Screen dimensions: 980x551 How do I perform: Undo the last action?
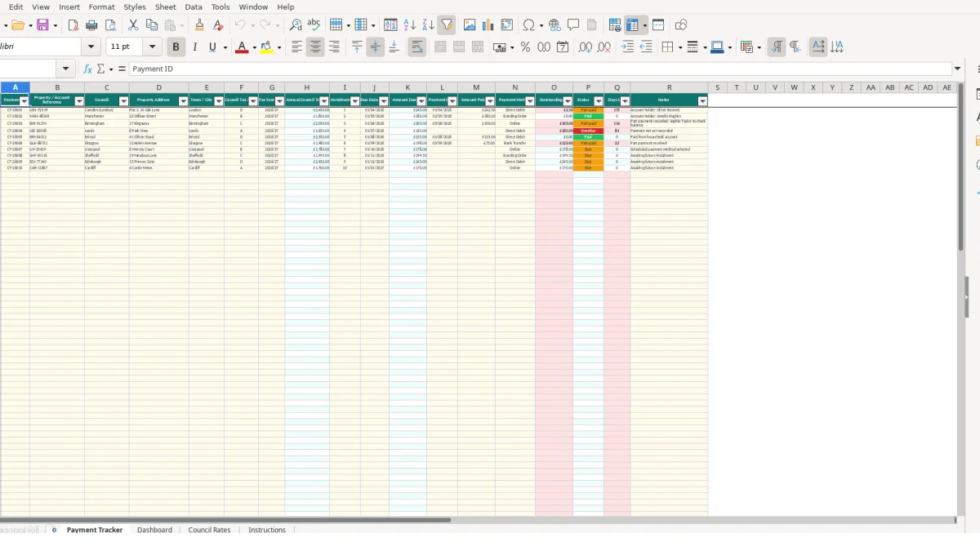click(x=240, y=25)
